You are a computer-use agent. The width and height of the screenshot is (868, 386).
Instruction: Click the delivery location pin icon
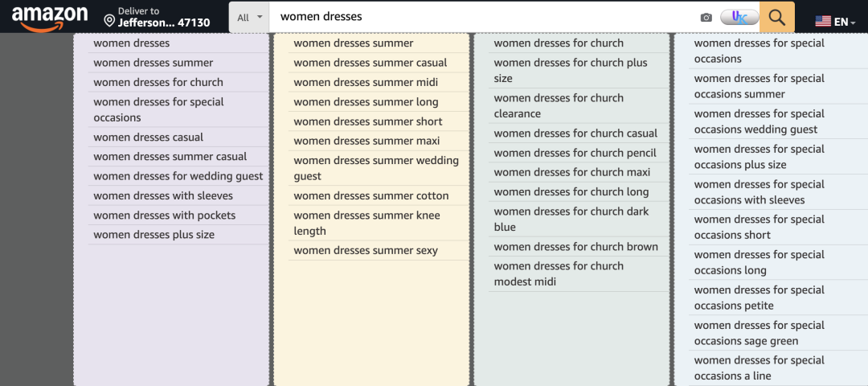click(109, 19)
